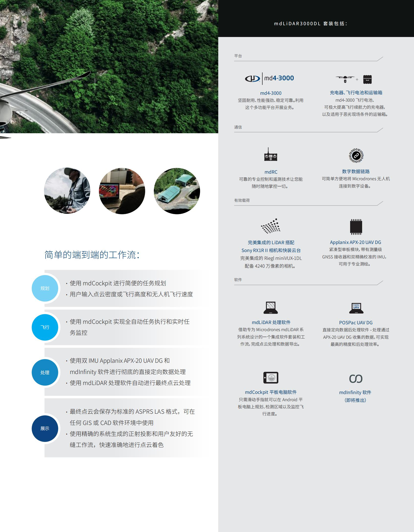Click the blue 飞行 circle
The height and width of the screenshot is (532, 414).
point(45,327)
